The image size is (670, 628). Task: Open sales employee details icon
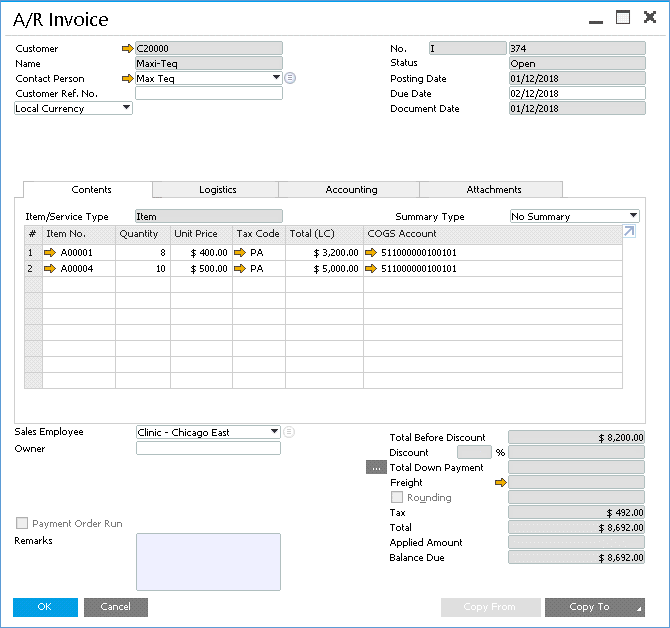click(289, 432)
